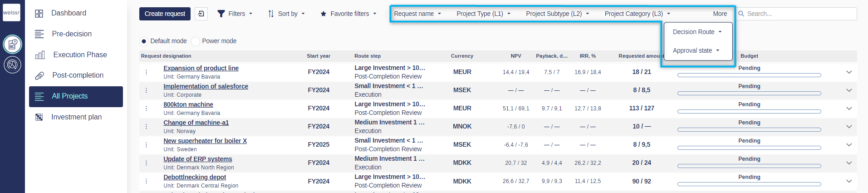Open Change of machine-a1 link
The width and height of the screenshot is (868, 193).
coord(196,123)
